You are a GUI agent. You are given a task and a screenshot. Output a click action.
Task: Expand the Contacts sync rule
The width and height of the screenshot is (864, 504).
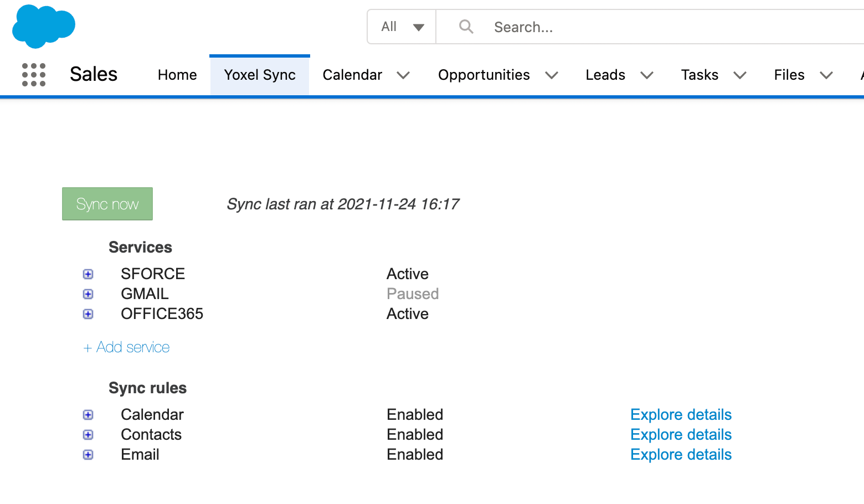pyautogui.click(x=88, y=435)
